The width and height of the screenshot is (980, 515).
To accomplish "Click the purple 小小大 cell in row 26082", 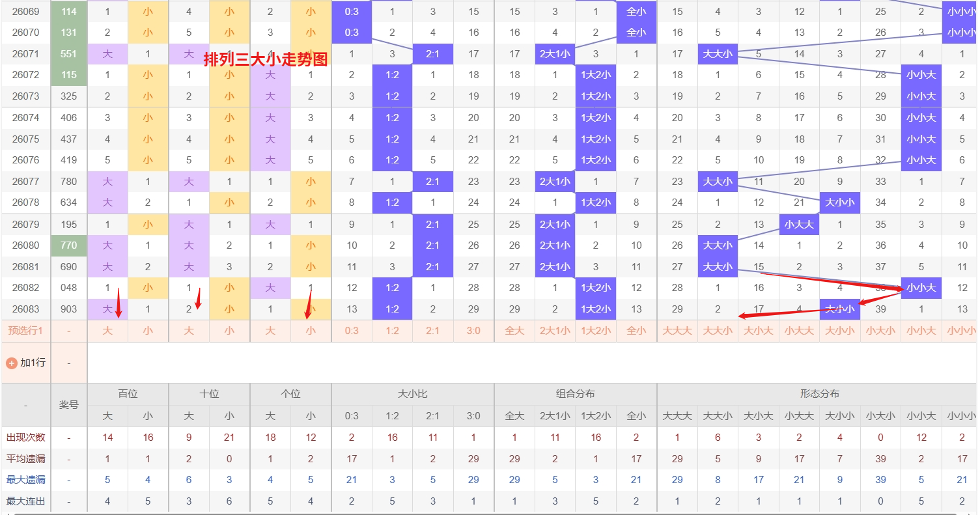I will tap(921, 288).
